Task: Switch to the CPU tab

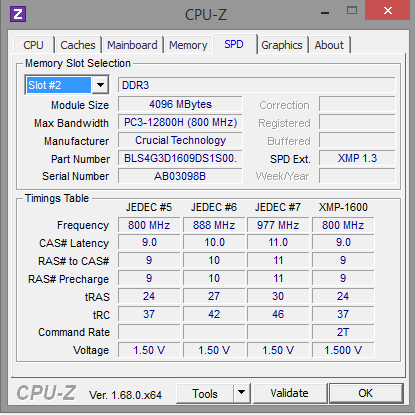Action: click(x=33, y=45)
